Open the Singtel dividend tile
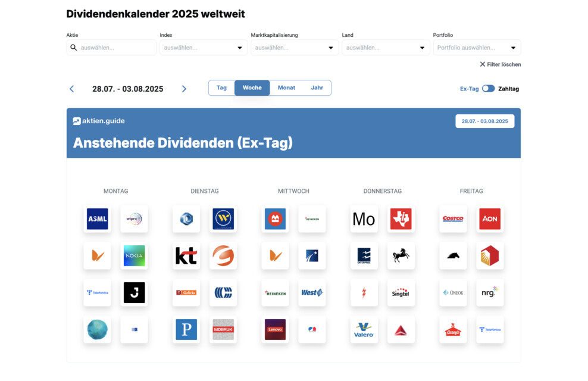588x381 pixels. click(x=401, y=293)
